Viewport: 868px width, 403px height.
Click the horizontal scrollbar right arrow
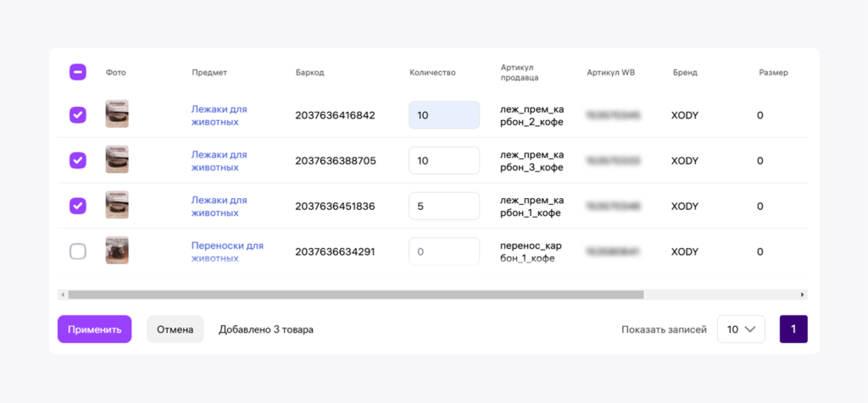(x=803, y=295)
